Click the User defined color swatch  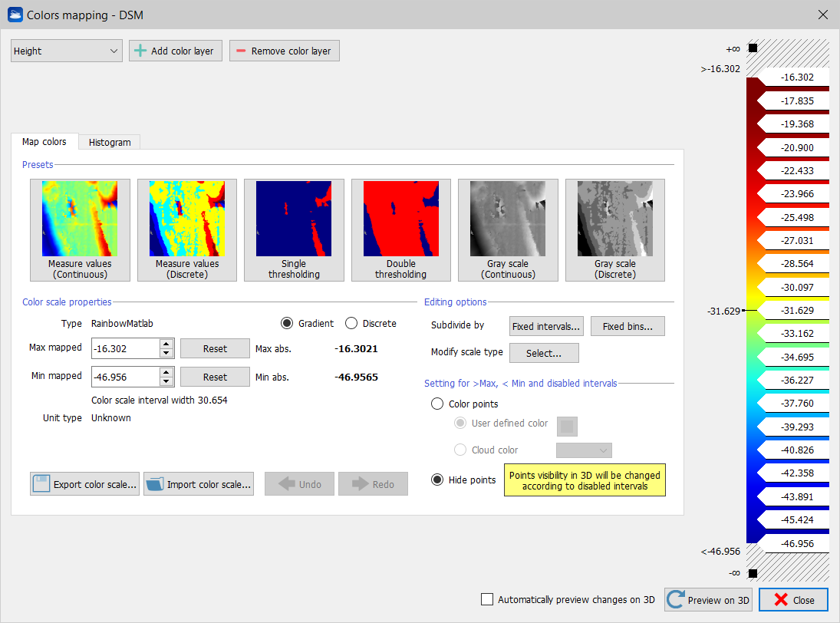(x=567, y=427)
